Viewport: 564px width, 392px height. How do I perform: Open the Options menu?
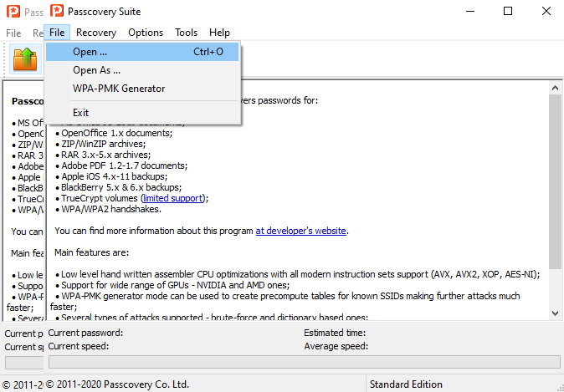(x=146, y=33)
